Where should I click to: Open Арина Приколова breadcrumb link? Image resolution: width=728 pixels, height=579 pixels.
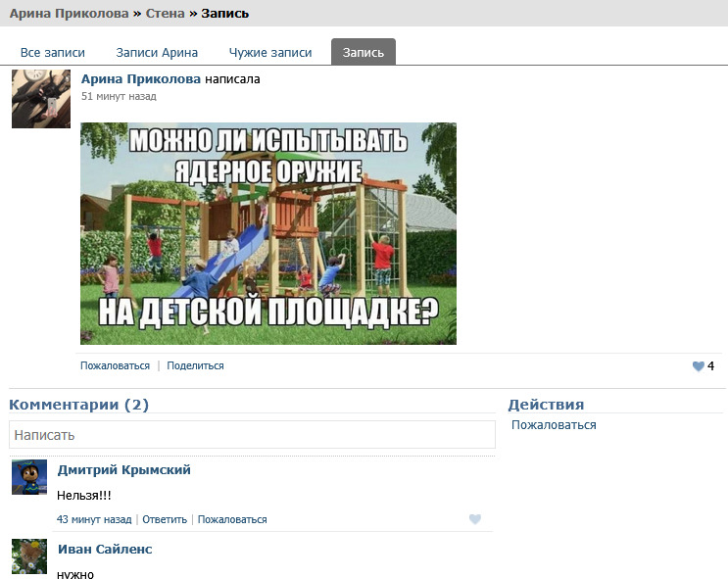pyautogui.click(x=70, y=14)
